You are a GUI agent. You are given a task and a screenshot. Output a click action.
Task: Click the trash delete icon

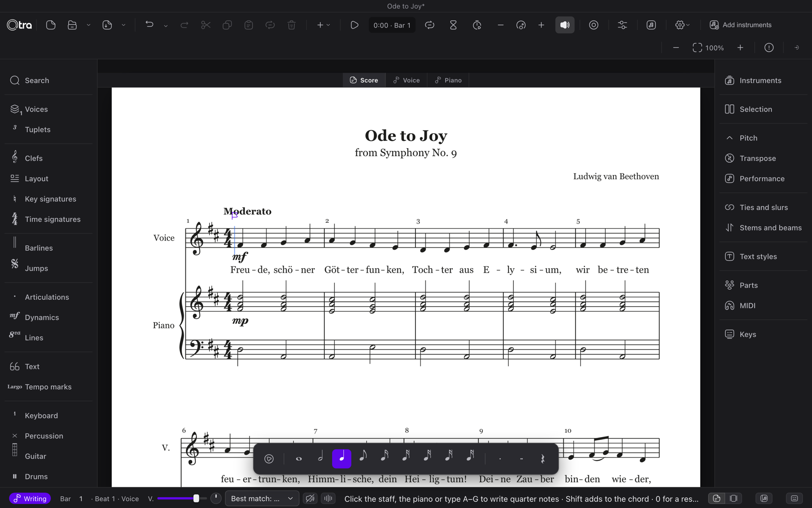click(x=291, y=25)
